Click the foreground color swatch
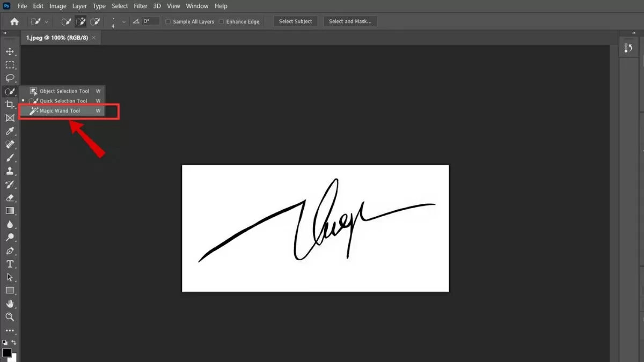The height and width of the screenshot is (362, 644). [6, 352]
